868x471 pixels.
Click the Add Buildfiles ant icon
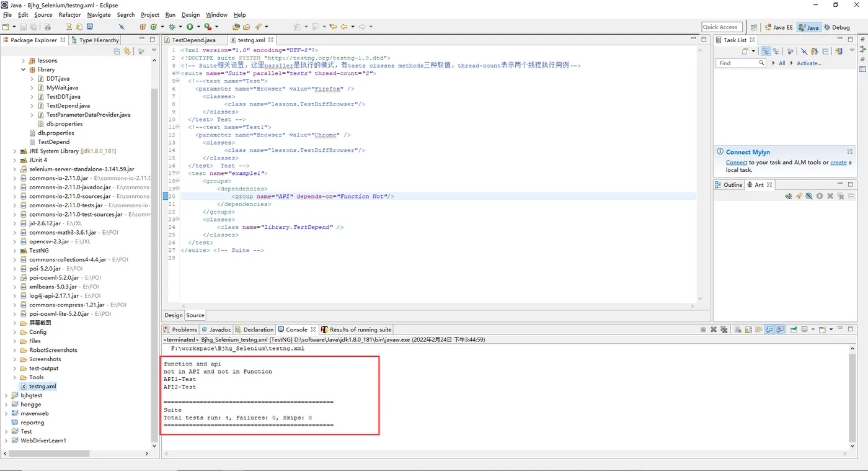tap(788, 196)
